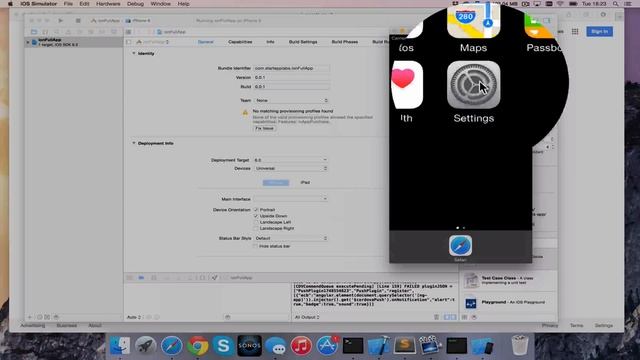Screen dimensions: 640x360
Task: Select the iPhone 6 scheme destination
Action: [138, 20]
